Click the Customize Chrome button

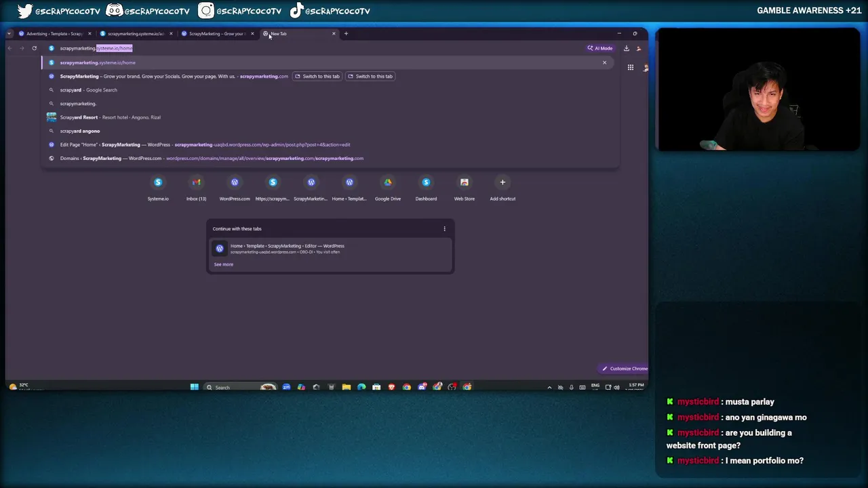coord(624,369)
